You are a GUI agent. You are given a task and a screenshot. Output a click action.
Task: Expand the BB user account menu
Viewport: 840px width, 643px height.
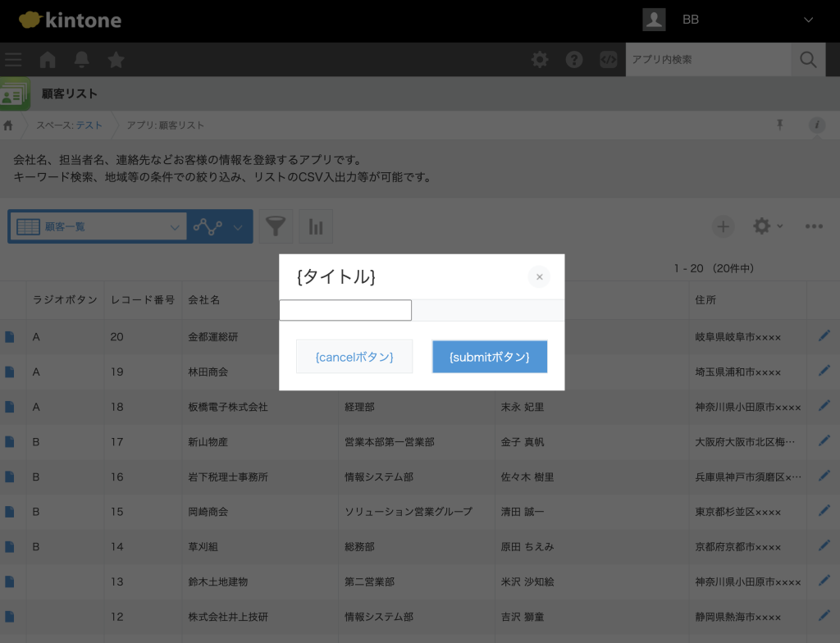(808, 20)
